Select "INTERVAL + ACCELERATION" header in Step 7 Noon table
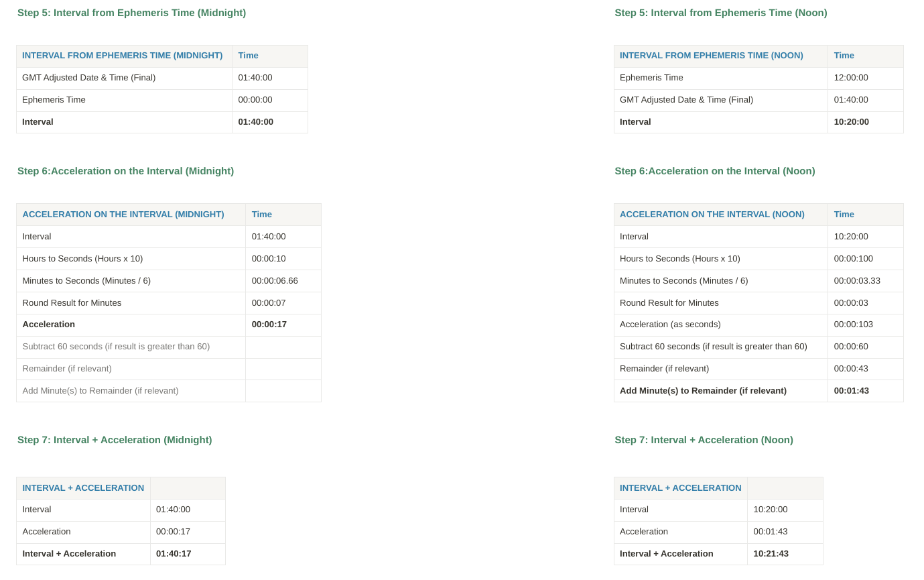The image size is (924, 580). pos(681,488)
